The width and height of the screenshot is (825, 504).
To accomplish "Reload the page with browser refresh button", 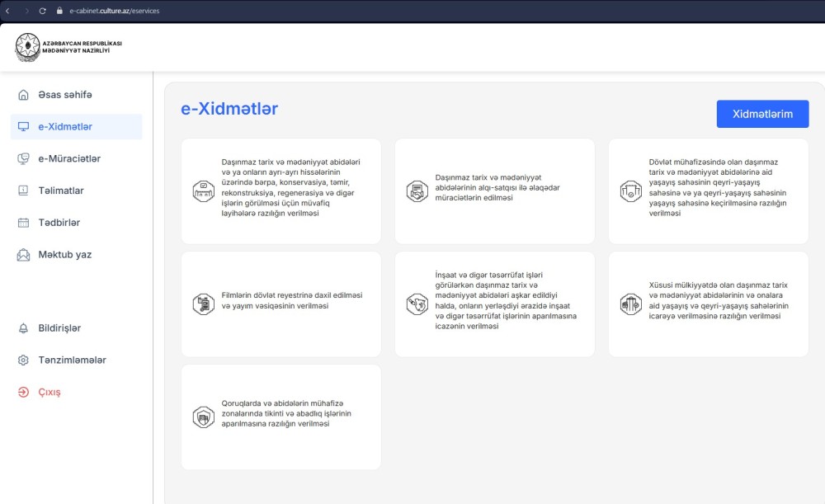I will (42, 11).
